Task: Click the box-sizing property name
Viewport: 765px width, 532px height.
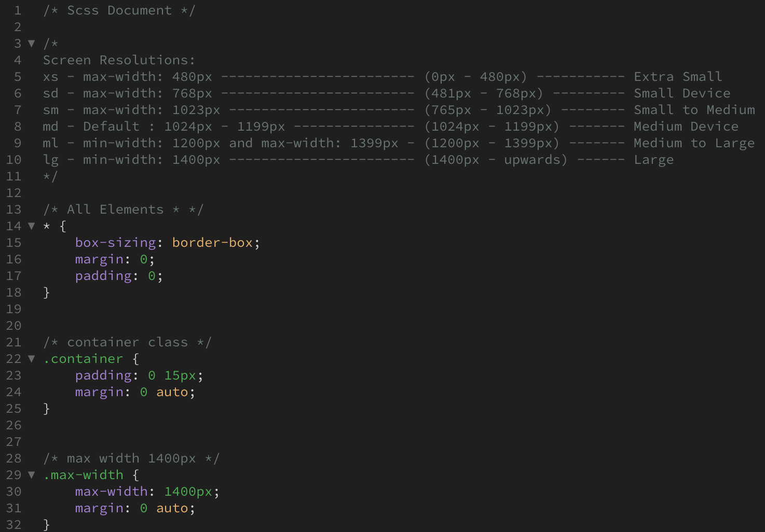Action: click(x=115, y=243)
